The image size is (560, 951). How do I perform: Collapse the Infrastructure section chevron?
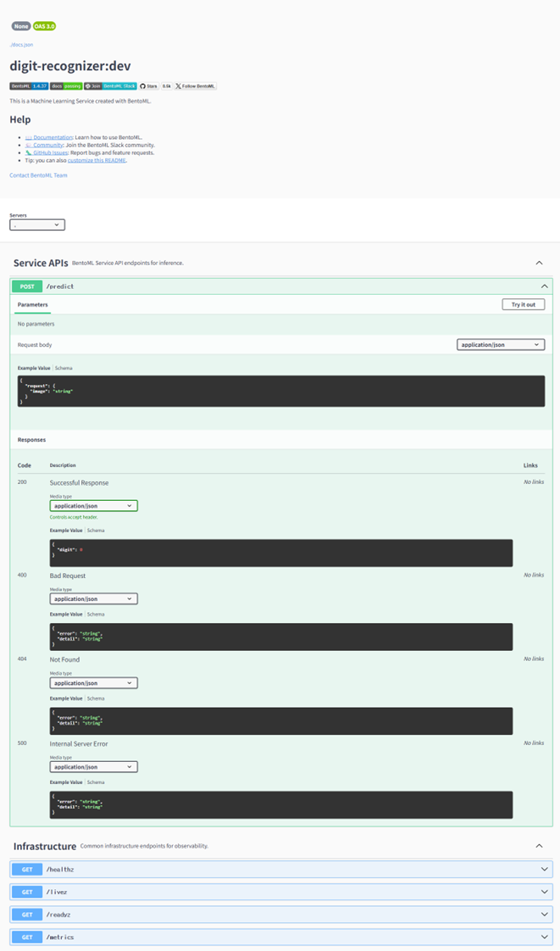pyautogui.click(x=539, y=846)
